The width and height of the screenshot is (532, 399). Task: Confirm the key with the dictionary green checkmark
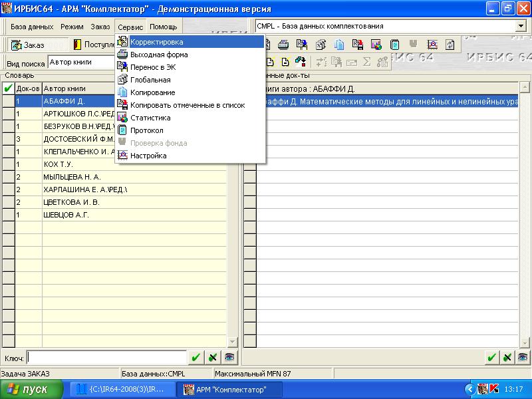[x=196, y=357]
